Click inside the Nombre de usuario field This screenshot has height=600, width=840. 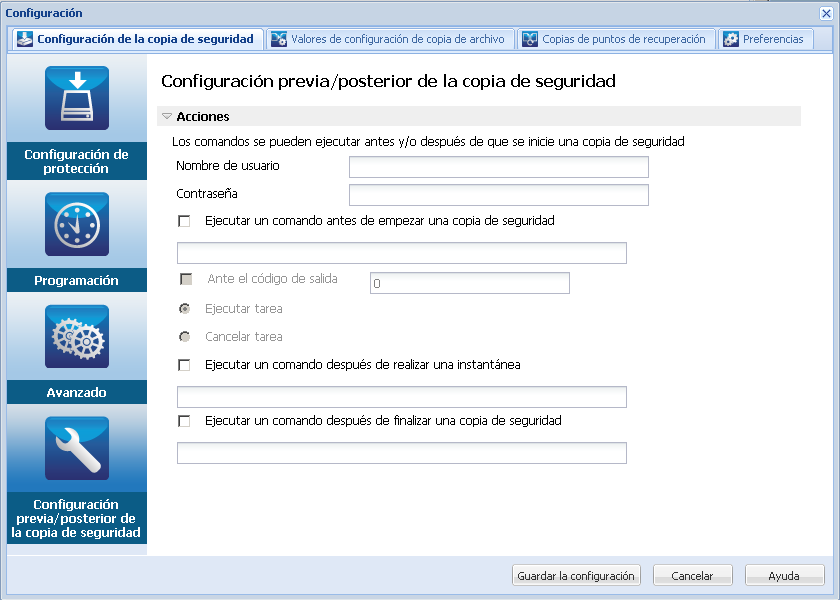498,167
